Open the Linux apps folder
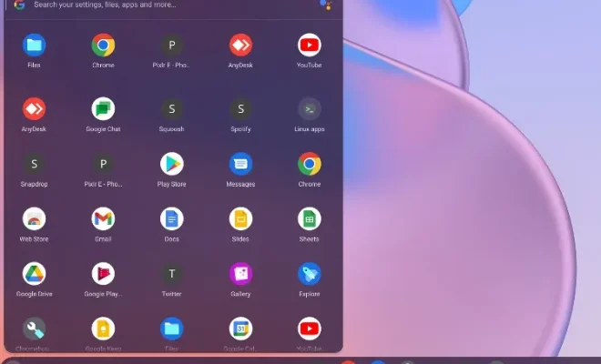The width and height of the screenshot is (601, 364). (x=310, y=109)
